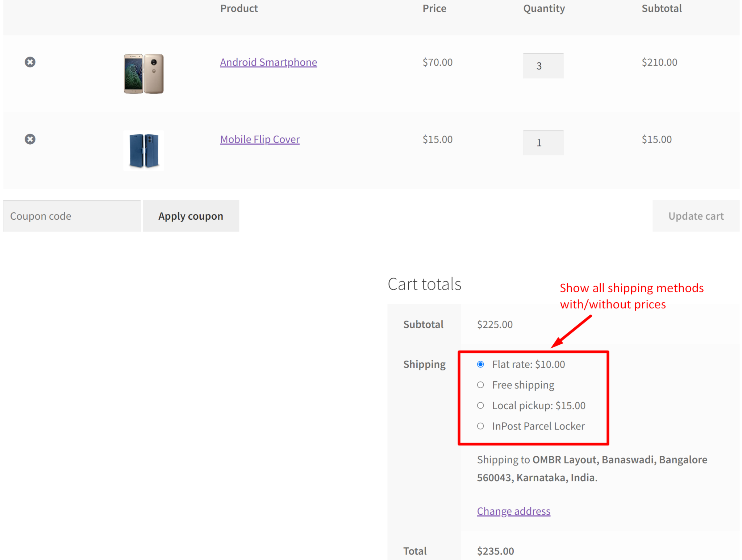
Task: Click the Subtotal column header
Action: click(661, 8)
